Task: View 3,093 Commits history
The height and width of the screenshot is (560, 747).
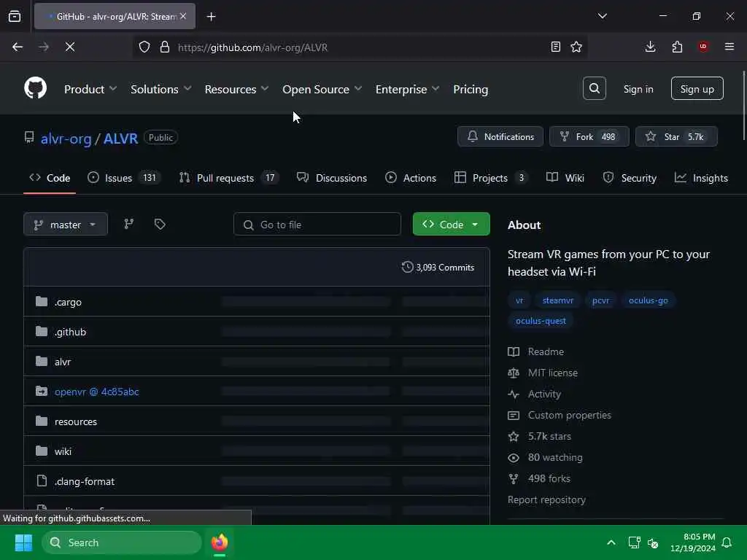Action: point(438,267)
